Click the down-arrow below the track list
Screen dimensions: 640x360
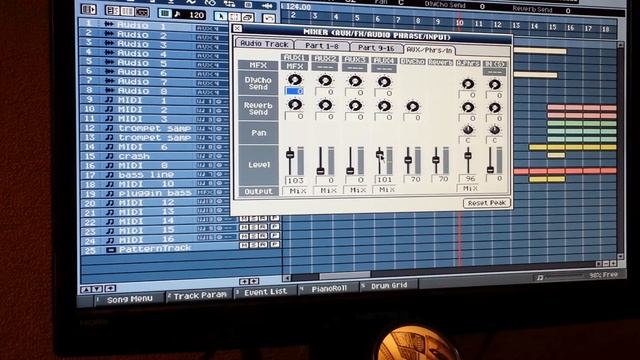[x=97, y=289]
